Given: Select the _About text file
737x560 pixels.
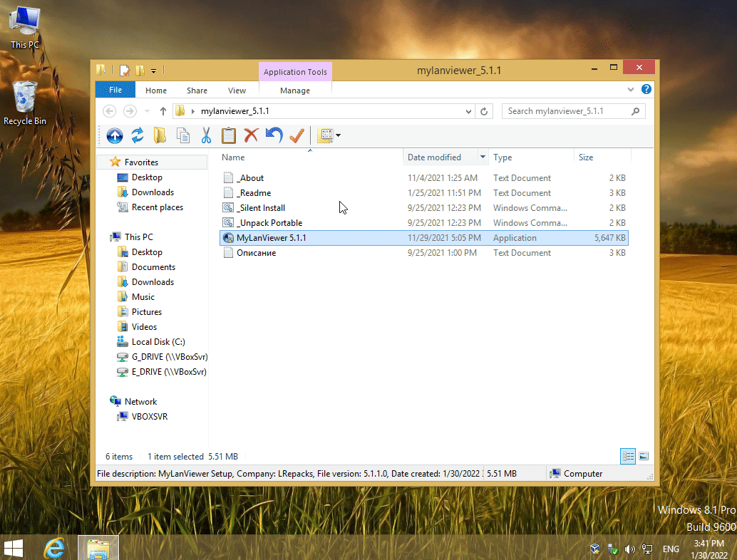Looking at the screenshot, I should click(424, 178).
